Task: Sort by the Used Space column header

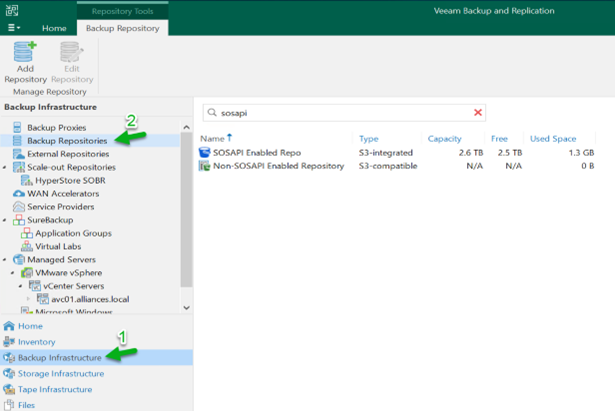Action: click(x=553, y=138)
